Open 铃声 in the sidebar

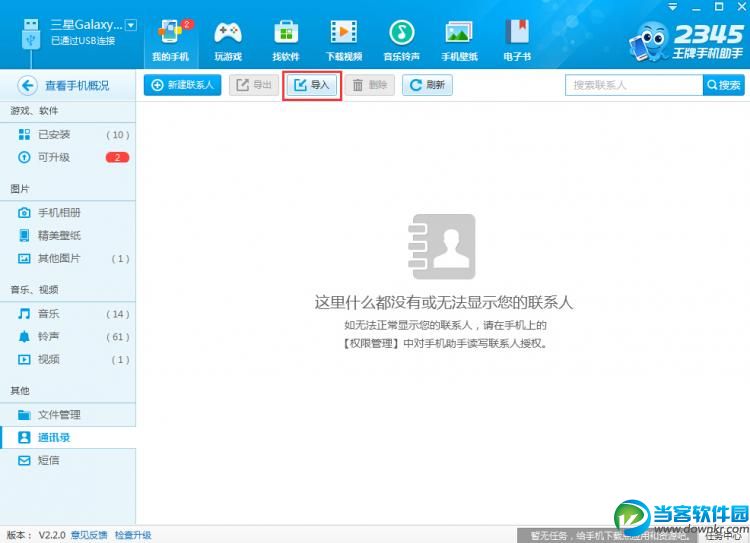coord(68,337)
